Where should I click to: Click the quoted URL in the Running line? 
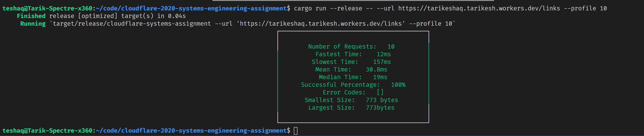tap(321, 24)
